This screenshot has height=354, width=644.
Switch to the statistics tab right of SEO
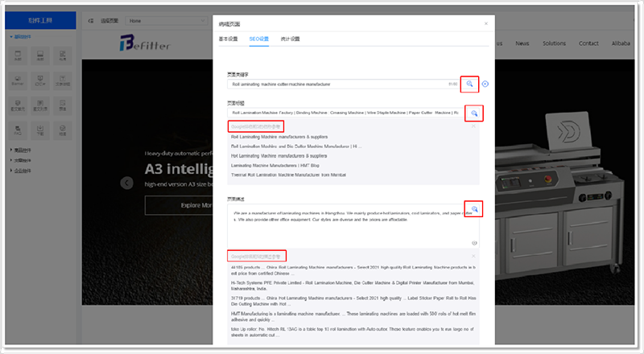(x=290, y=39)
